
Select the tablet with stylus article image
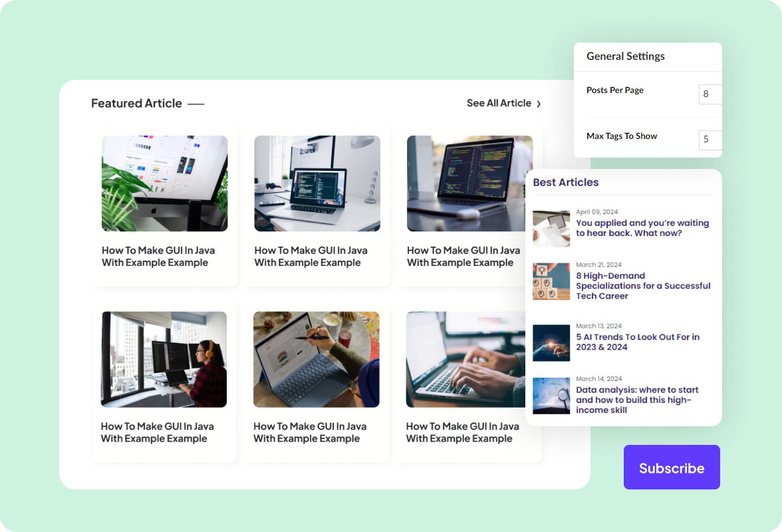point(317,359)
